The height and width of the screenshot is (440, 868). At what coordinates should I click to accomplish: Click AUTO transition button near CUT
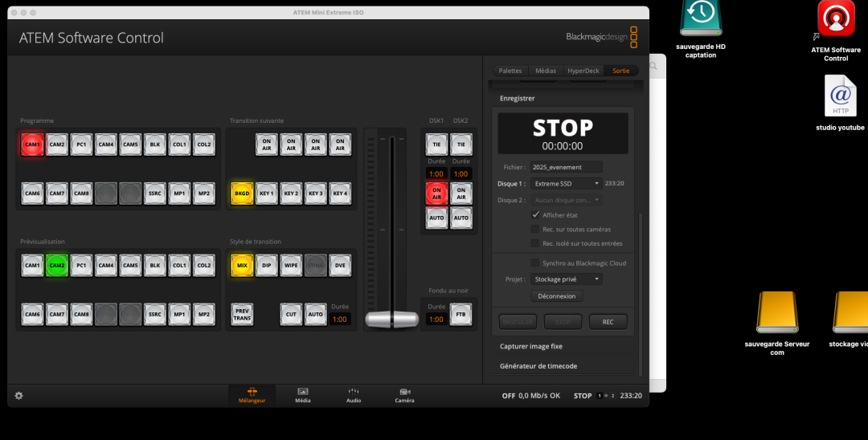(x=315, y=314)
